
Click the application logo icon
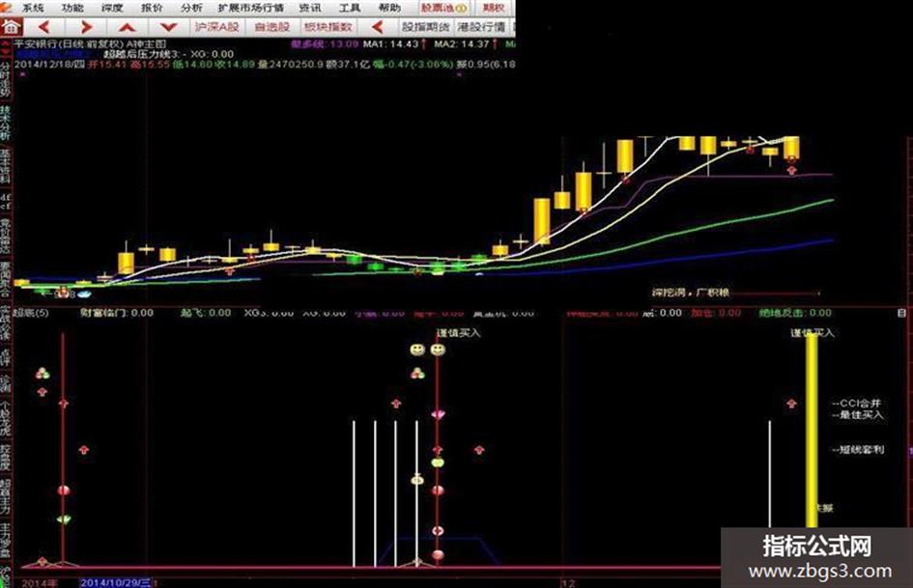(x=6, y=8)
